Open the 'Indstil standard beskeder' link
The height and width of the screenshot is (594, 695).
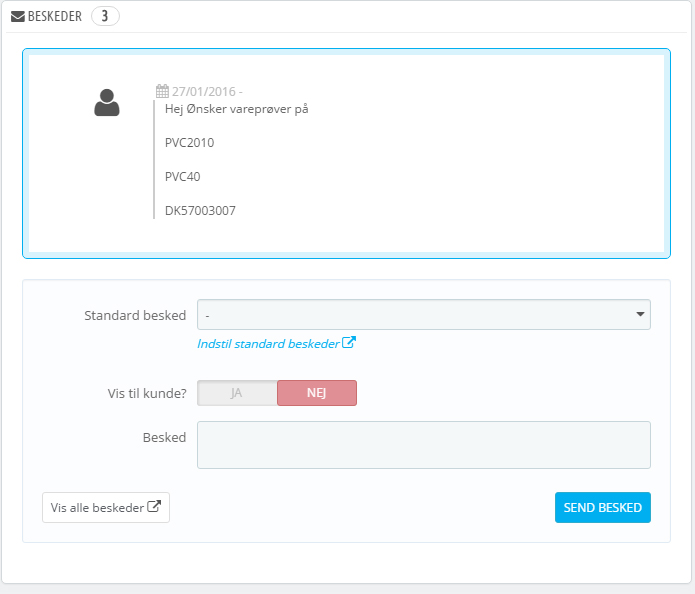click(x=268, y=344)
